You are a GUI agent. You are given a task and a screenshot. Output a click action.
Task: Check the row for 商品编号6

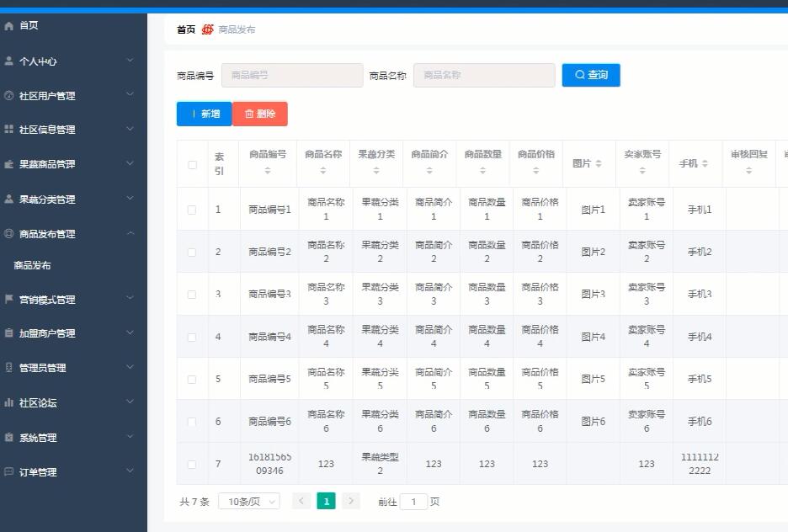[192, 422]
